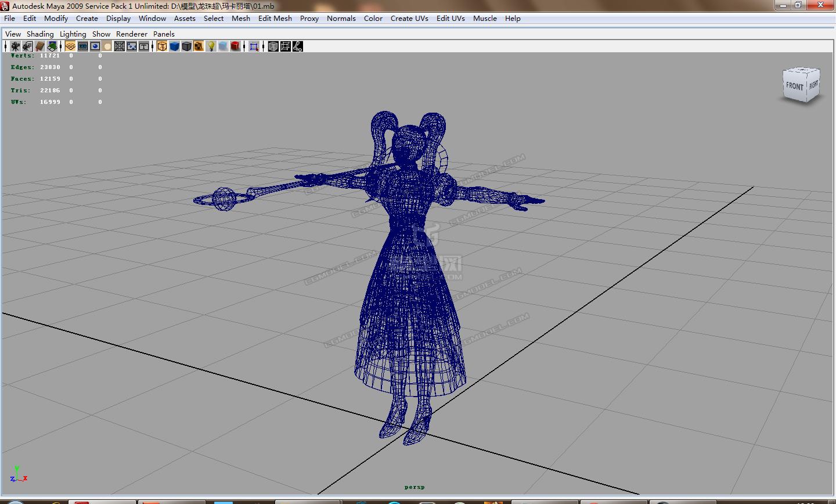Open the Edit Mesh menu
This screenshot has height=504, width=836.
coord(275,19)
